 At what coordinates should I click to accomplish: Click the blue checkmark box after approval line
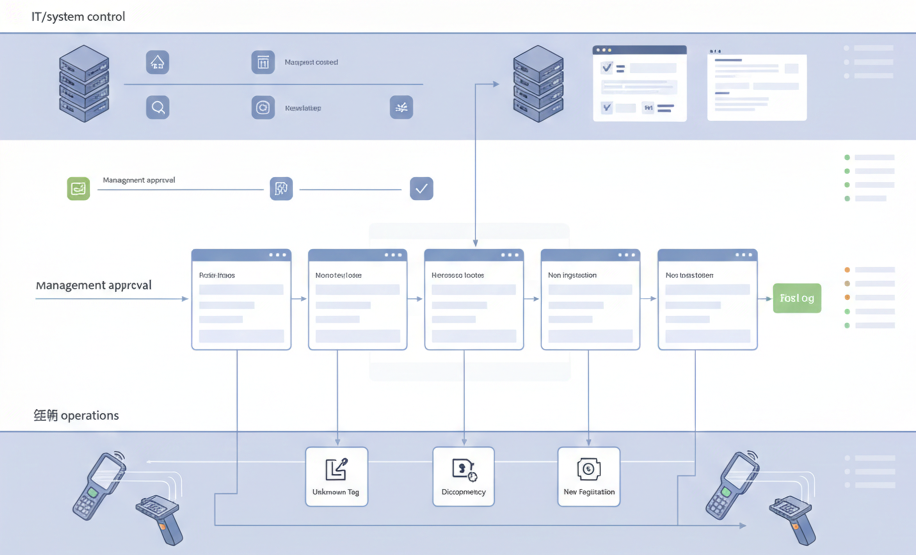[x=421, y=188]
